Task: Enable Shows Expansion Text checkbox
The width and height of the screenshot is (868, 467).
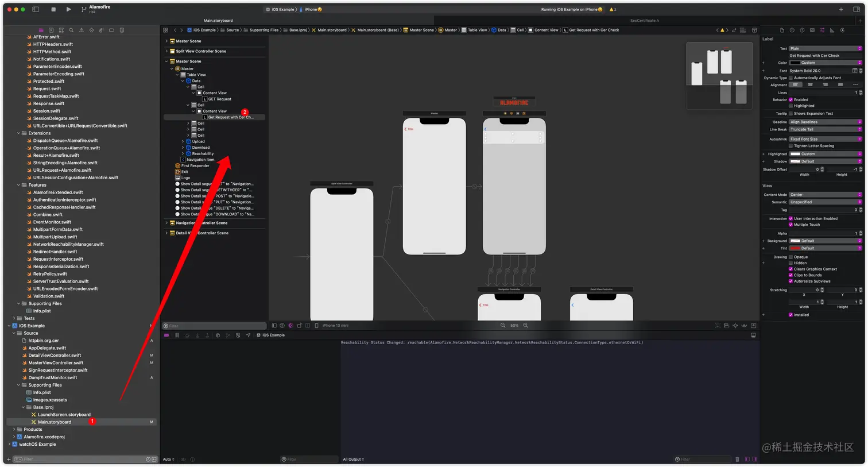Action: [790, 113]
